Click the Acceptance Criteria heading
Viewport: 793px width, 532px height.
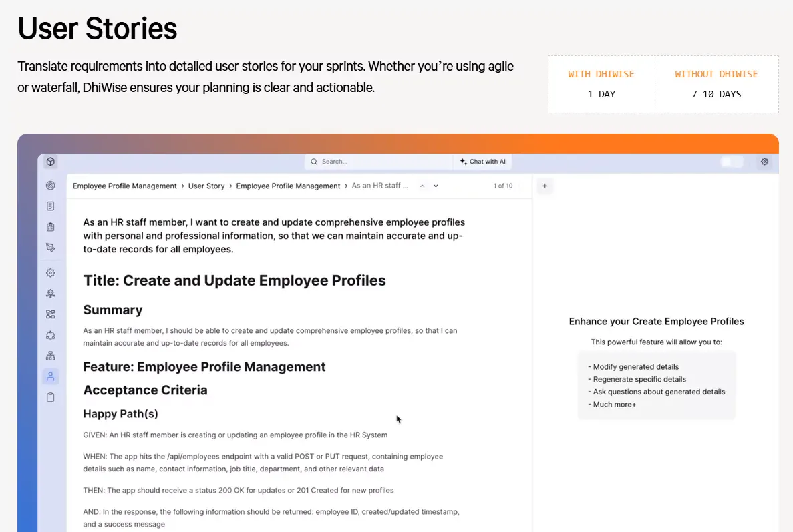[x=145, y=390]
